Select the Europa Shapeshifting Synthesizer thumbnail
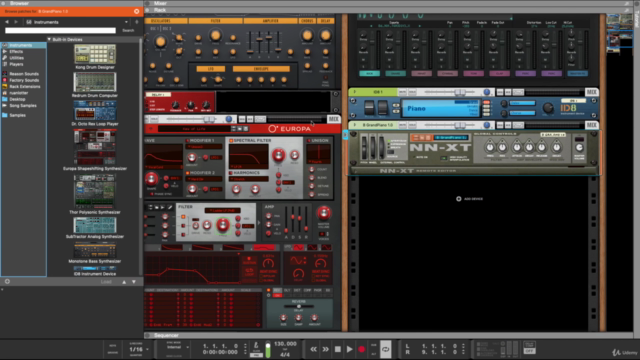 click(x=95, y=147)
